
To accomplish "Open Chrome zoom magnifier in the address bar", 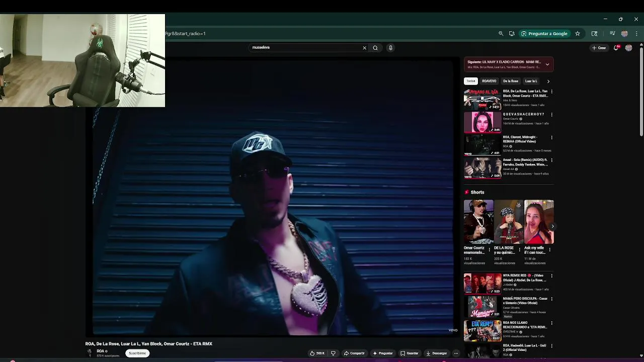I will pos(501,34).
